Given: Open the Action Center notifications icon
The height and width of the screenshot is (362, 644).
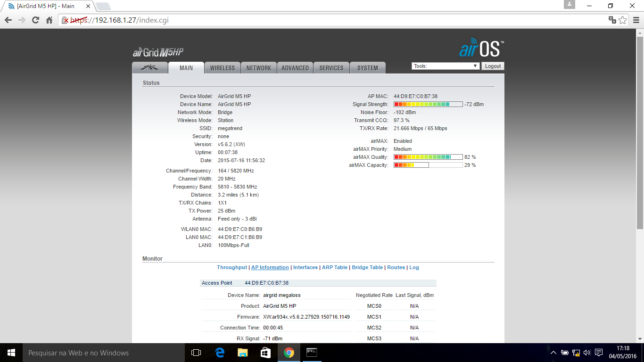Looking at the screenshot, I should [599, 353].
